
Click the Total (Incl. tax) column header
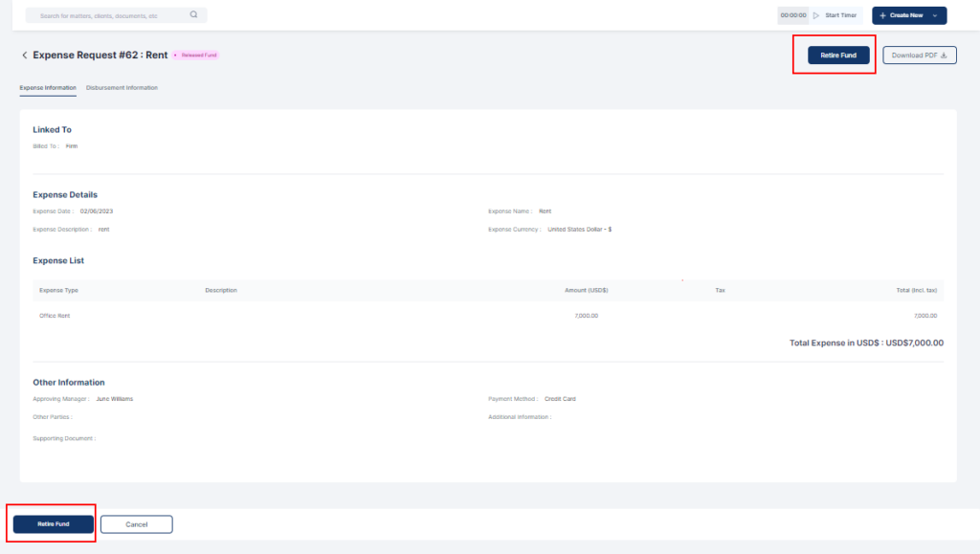click(x=916, y=290)
